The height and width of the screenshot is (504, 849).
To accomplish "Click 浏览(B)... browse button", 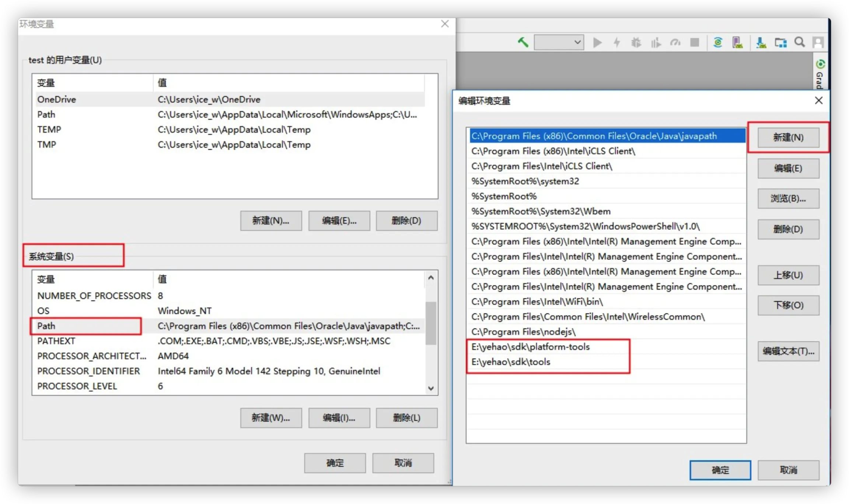I will 788,199.
